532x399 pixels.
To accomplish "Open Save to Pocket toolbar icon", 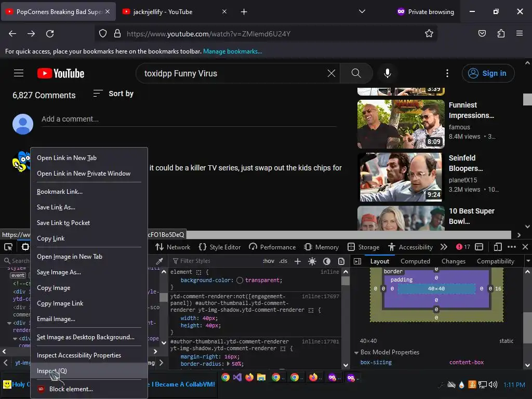I will click(x=482, y=34).
